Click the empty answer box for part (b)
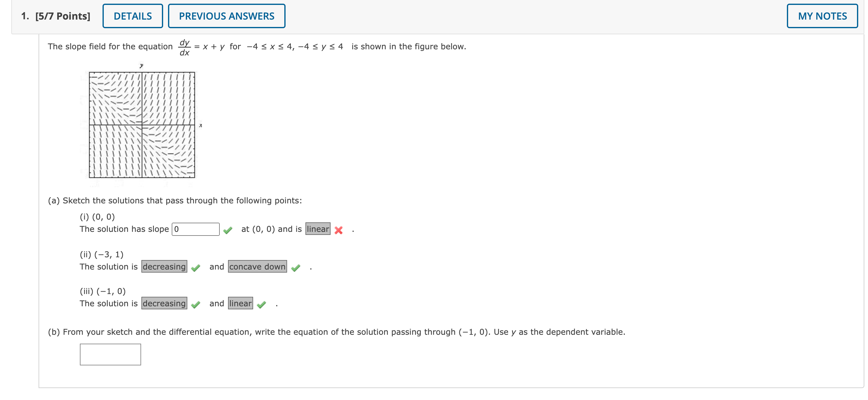Screen dimensions: 868x400 click(x=110, y=354)
